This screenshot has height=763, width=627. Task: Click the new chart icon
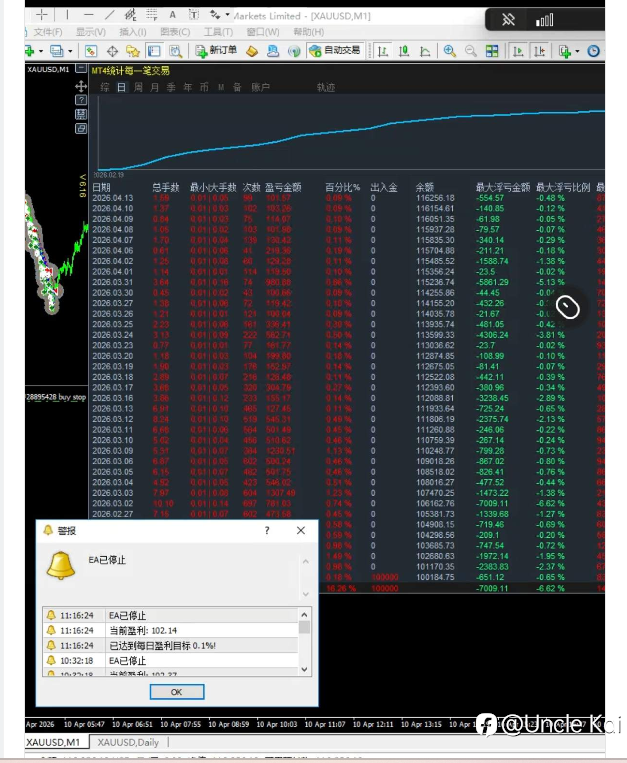(30, 51)
